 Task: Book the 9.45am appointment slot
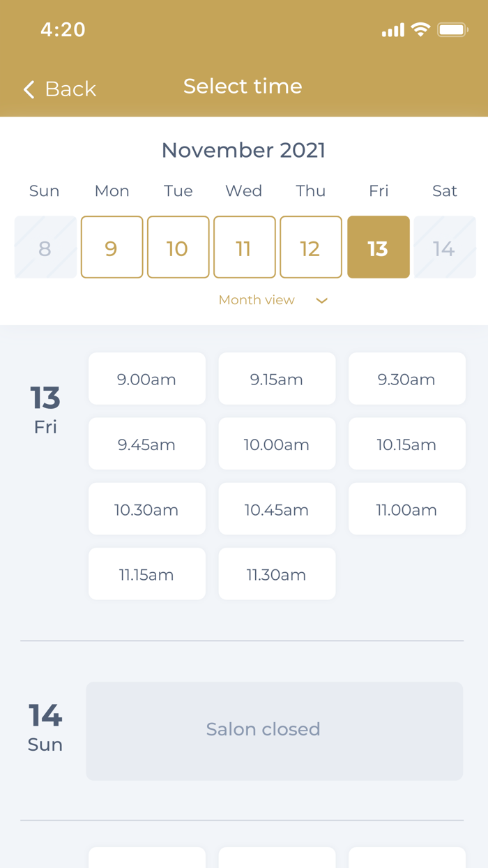[146, 444]
